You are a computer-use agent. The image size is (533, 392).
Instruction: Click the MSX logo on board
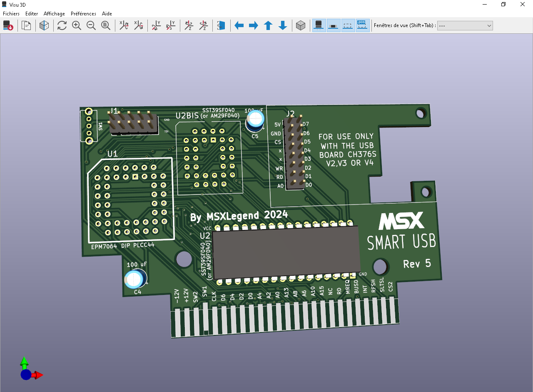401,221
